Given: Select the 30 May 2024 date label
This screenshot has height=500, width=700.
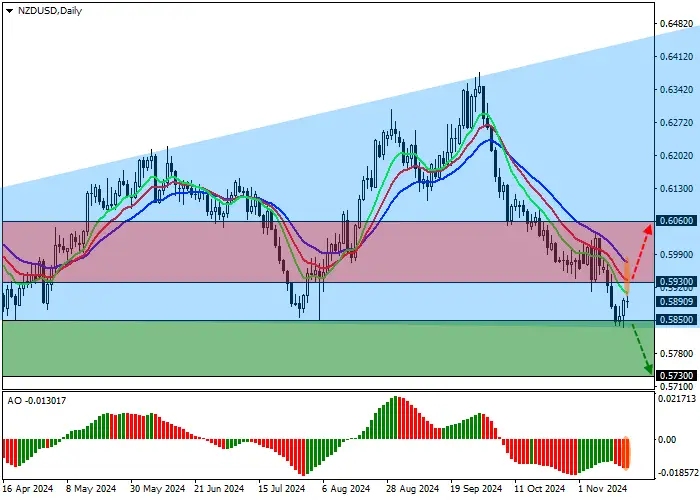Looking at the screenshot, I should pos(157,489).
